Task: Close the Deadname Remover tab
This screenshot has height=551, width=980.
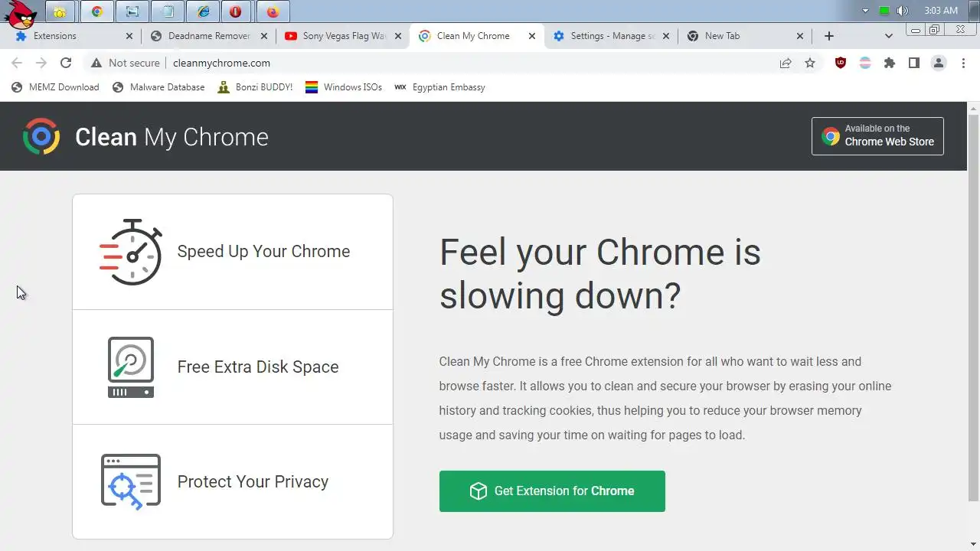Action: [264, 36]
